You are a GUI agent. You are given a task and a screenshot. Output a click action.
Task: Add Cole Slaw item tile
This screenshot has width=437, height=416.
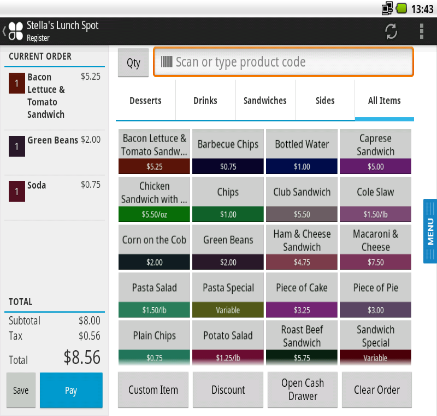pos(375,199)
